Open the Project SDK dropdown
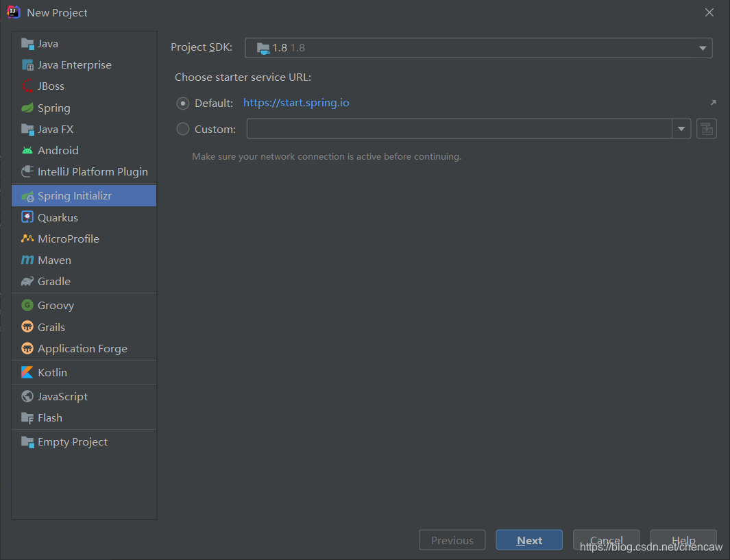 478,48
